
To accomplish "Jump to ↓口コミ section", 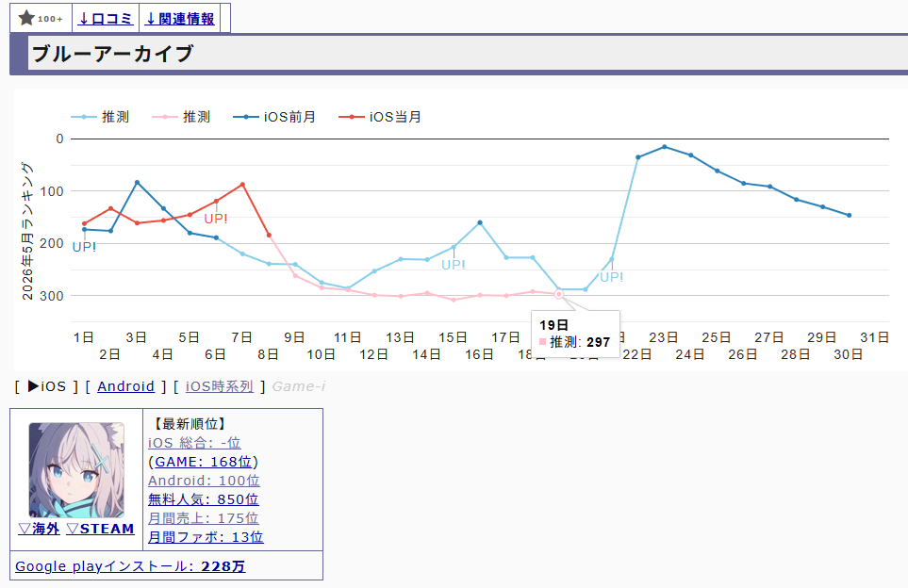I will 106,19.
